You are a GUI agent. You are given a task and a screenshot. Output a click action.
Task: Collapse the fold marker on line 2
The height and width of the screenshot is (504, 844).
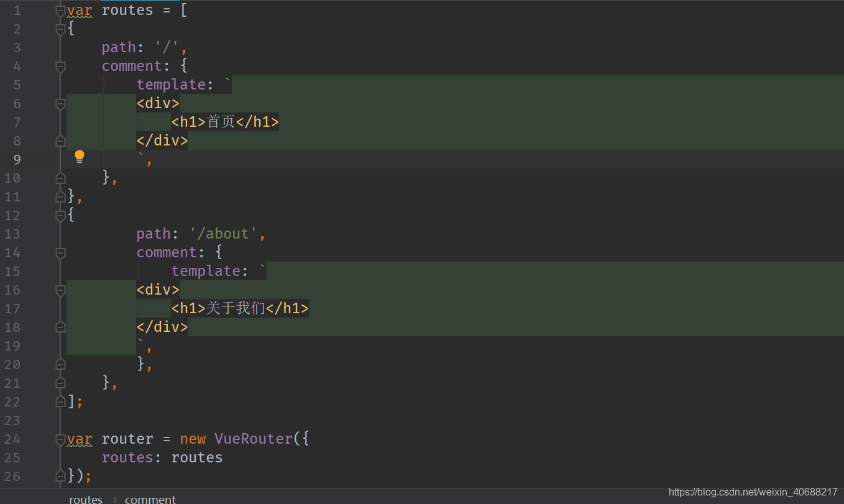point(60,29)
